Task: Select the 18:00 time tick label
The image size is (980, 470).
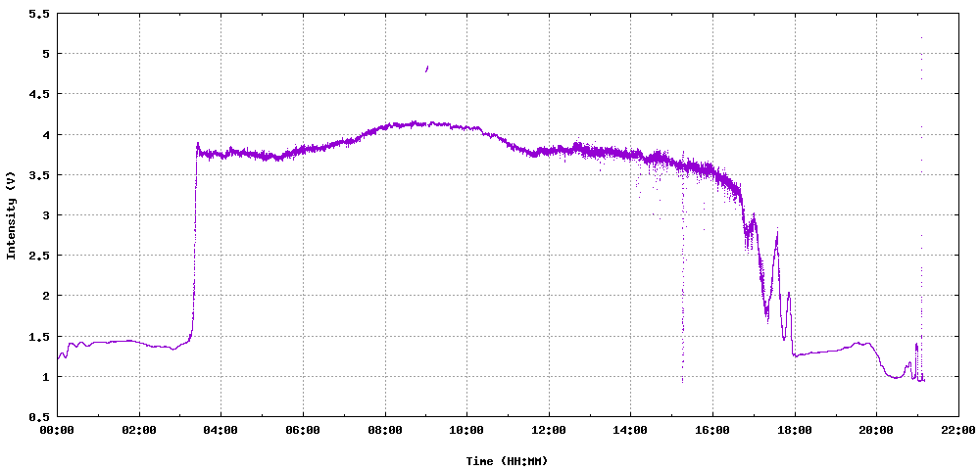Action: (794, 430)
